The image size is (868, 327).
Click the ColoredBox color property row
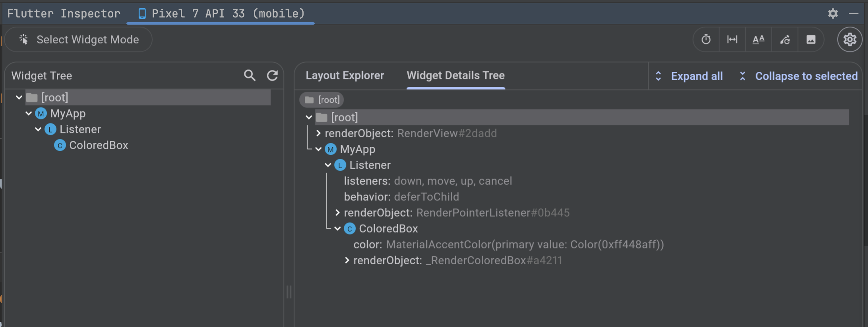pos(509,244)
